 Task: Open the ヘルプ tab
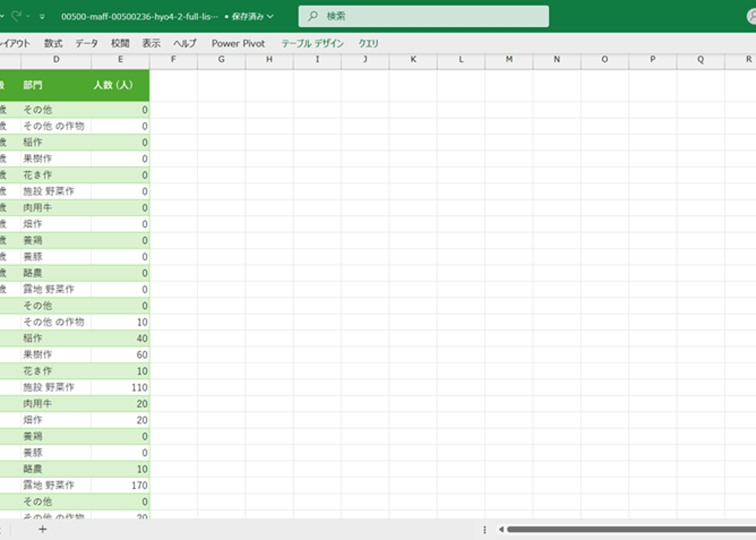coord(185,43)
